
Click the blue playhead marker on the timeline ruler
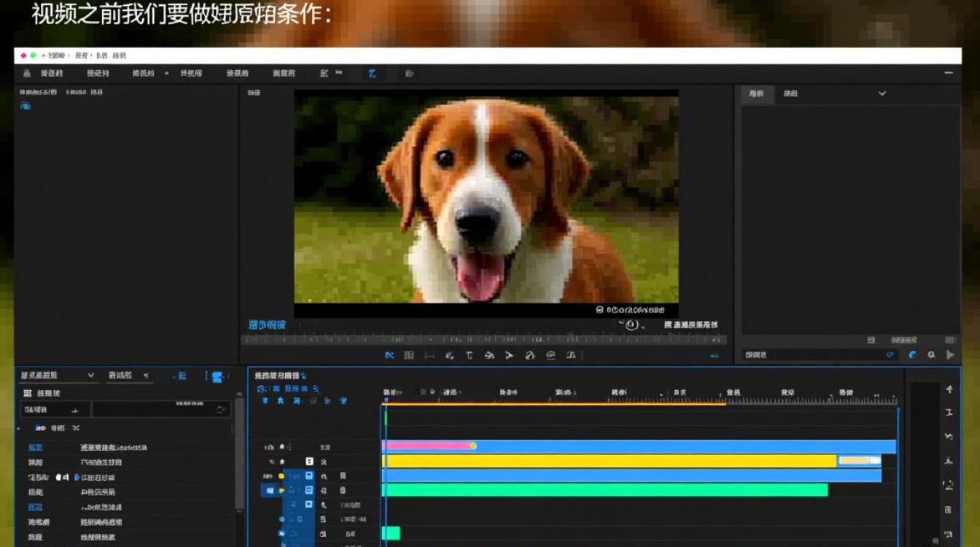[385, 400]
